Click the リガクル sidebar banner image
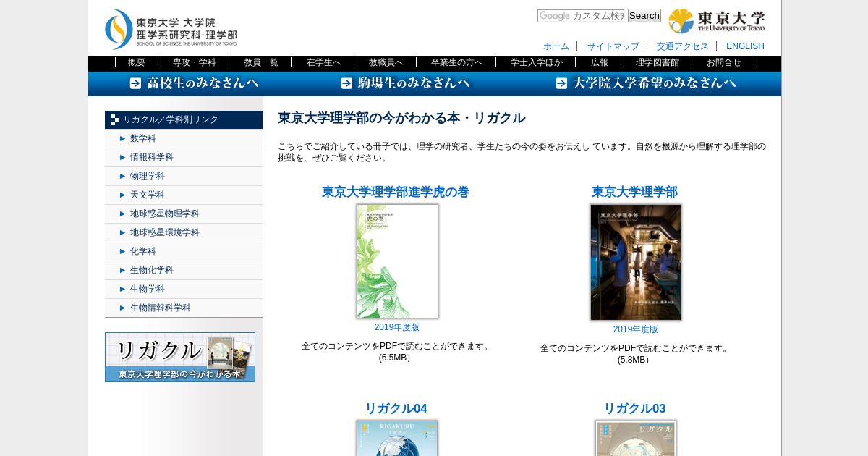The height and width of the screenshot is (456, 868). pos(180,357)
